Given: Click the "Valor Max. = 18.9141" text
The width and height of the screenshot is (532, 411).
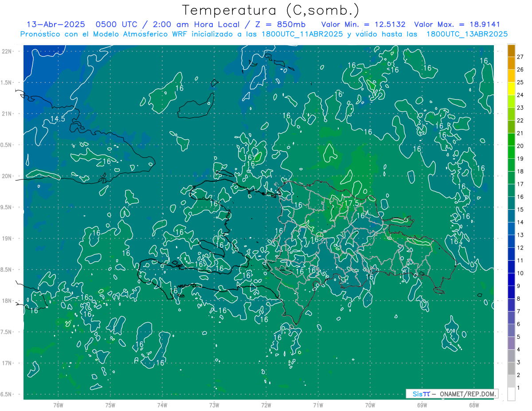Looking at the screenshot, I should pos(457,24).
